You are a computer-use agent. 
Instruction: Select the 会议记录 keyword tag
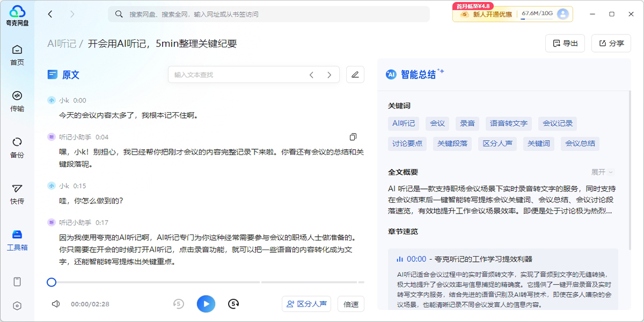[x=558, y=123]
